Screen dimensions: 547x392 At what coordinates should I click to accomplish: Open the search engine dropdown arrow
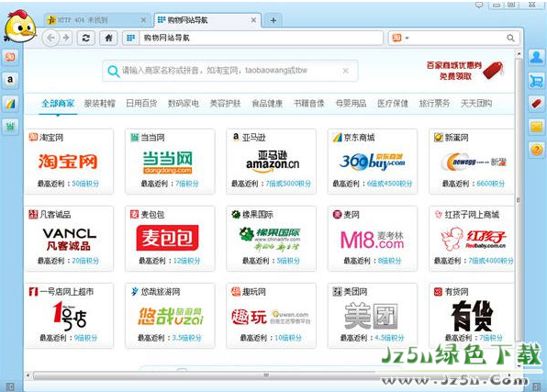coord(407,38)
